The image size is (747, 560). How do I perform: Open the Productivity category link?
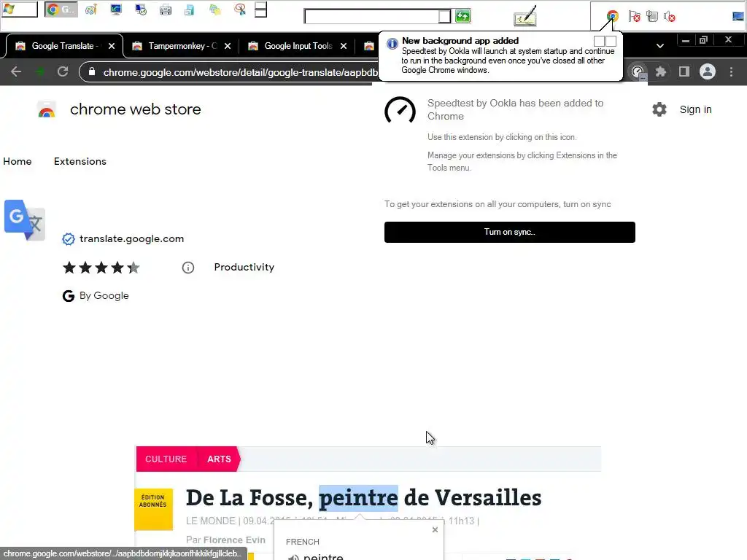coord(244,267)
